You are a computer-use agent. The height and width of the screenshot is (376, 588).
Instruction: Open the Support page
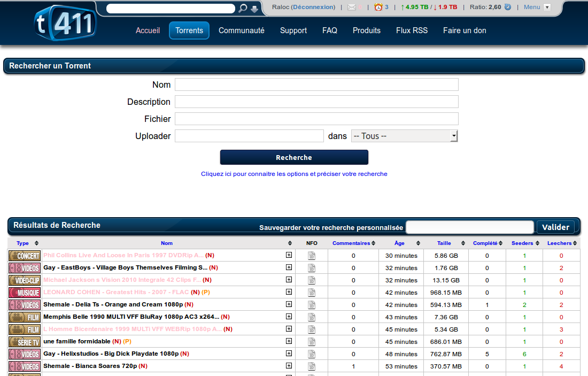(293, 30)
